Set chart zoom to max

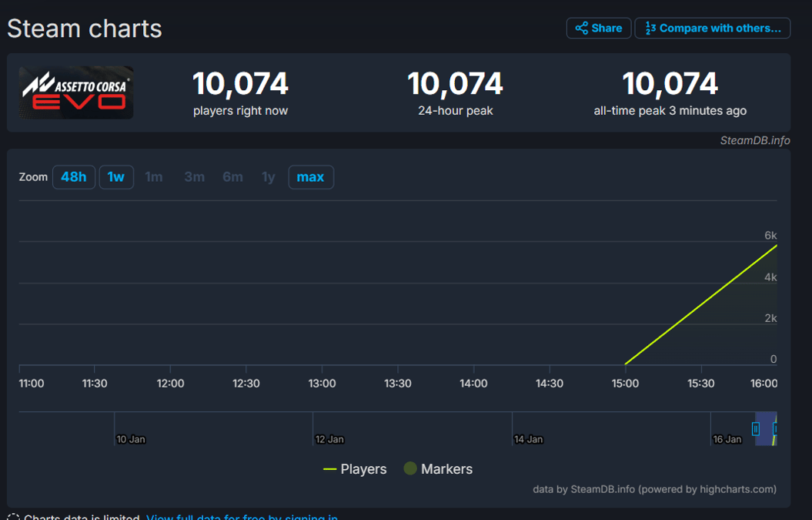pyautogui.click(x=311, y=176)
